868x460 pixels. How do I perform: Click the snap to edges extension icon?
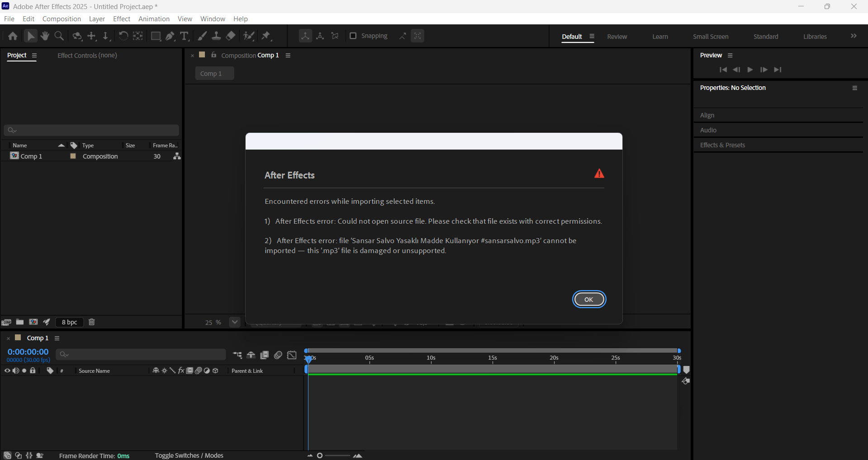pyautogui.click(x=403, y=36)
